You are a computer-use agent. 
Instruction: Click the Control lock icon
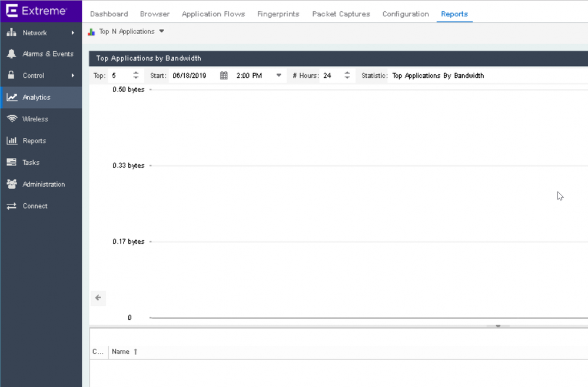11,75
